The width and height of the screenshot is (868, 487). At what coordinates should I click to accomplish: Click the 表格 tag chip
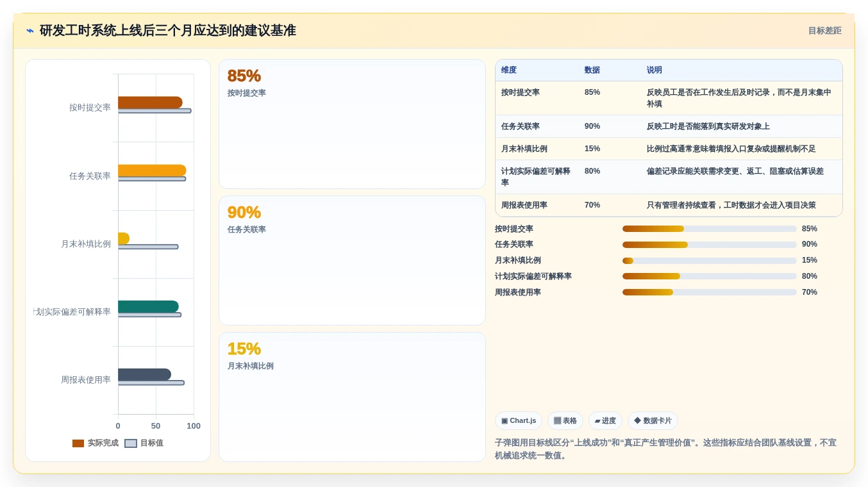pyautogui.click(x=565, y=421)
